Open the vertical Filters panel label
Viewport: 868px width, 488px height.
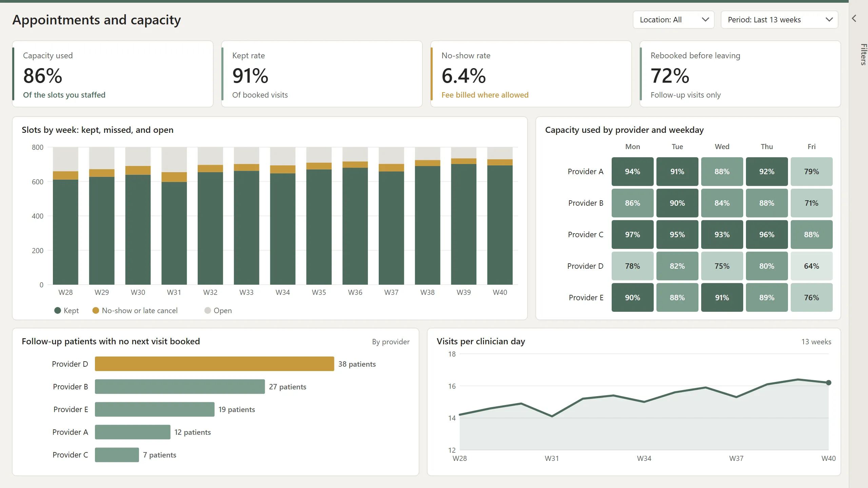[863, 54]
